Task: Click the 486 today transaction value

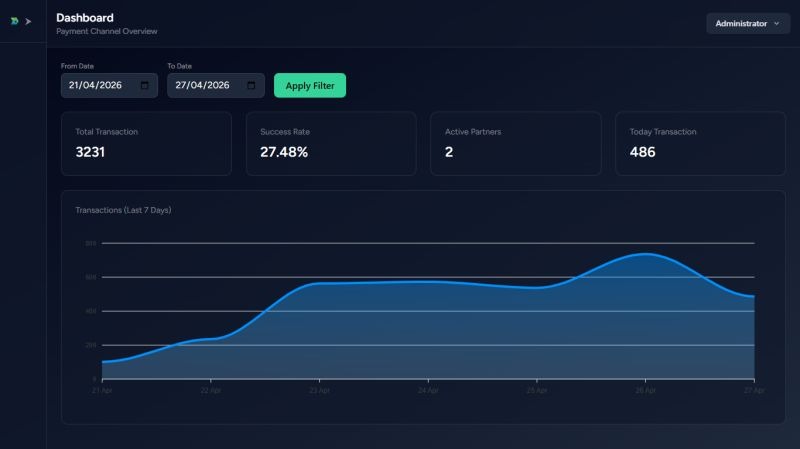Action: (642, 152)
